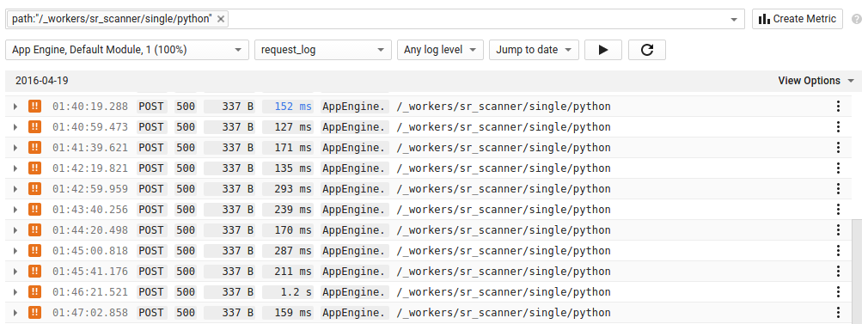Expand the 01:42:59.959 log entry
Image resolution: width=868 pixels, height=324 pixels.
(15, 189)
